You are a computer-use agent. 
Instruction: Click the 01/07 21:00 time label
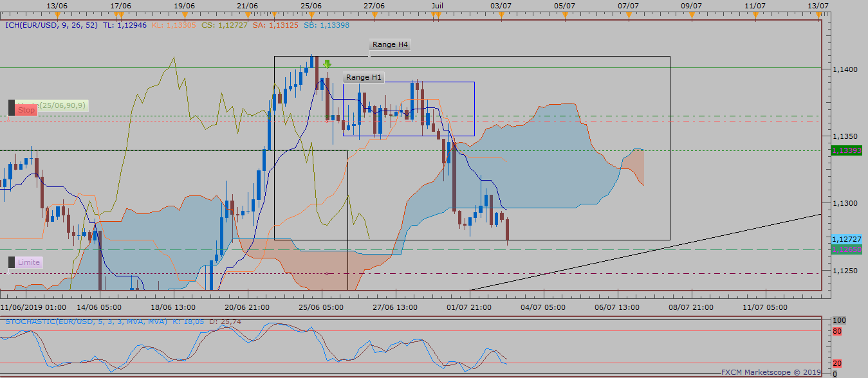(470, 307)
